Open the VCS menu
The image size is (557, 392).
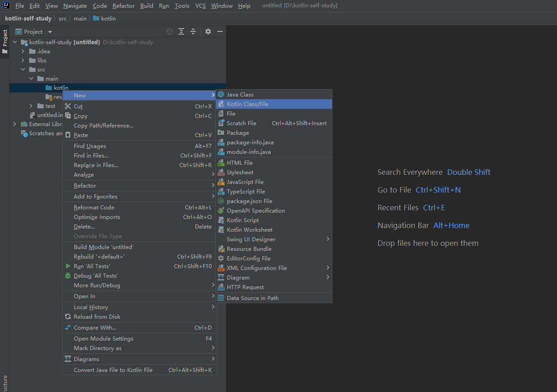click(200, 6)
